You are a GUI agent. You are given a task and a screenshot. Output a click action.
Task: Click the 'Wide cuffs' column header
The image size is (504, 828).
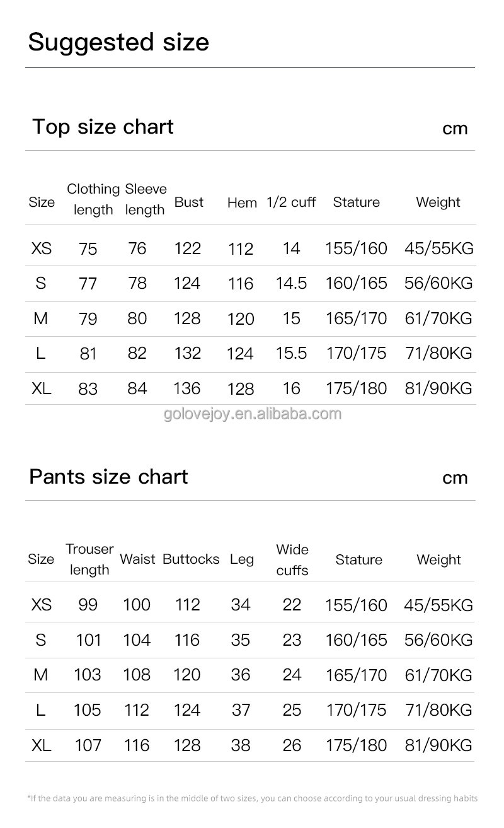292,559
